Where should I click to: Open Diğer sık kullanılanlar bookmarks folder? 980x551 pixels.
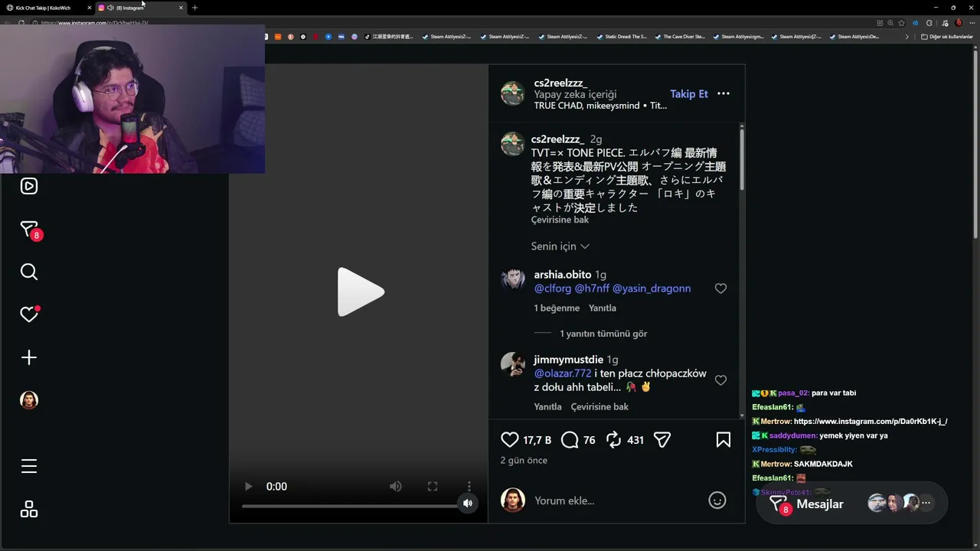pyautogui.click(x=947, y=37)
